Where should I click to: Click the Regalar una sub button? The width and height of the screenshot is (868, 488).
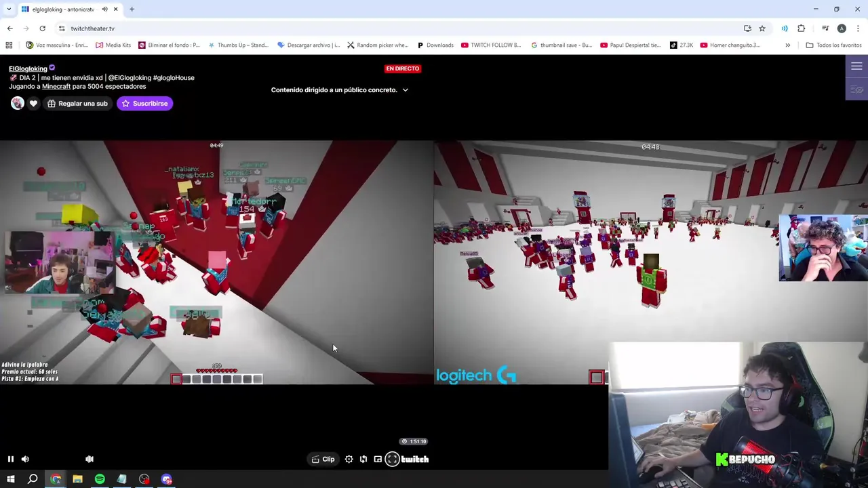77,104
